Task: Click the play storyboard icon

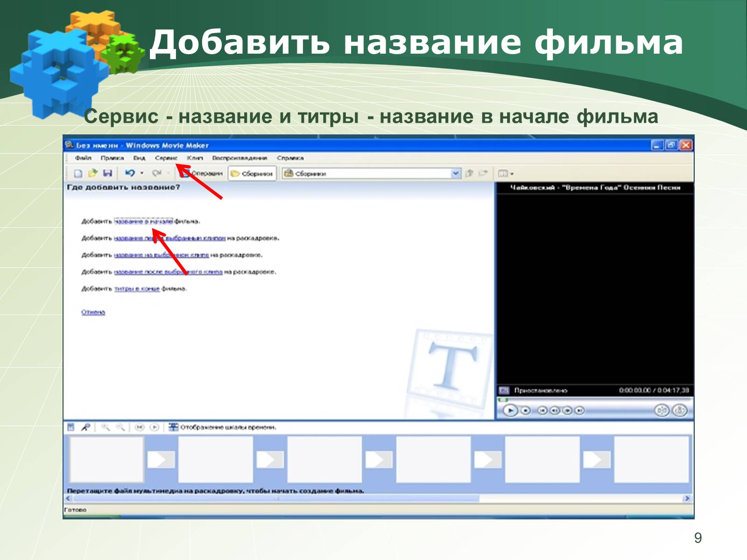Action: tap(155, 427)
